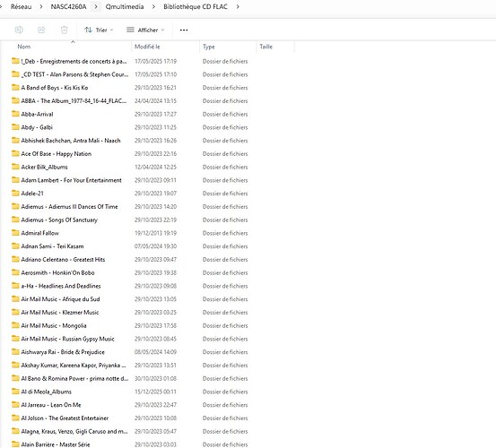Click the Rename icon in toolbar
Image resolution: width=496 pixels, height=448 pixels.
[19, 30]
